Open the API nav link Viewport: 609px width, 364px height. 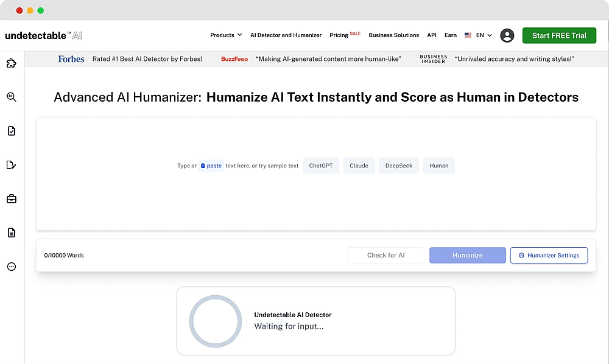[x=432, y=35]
